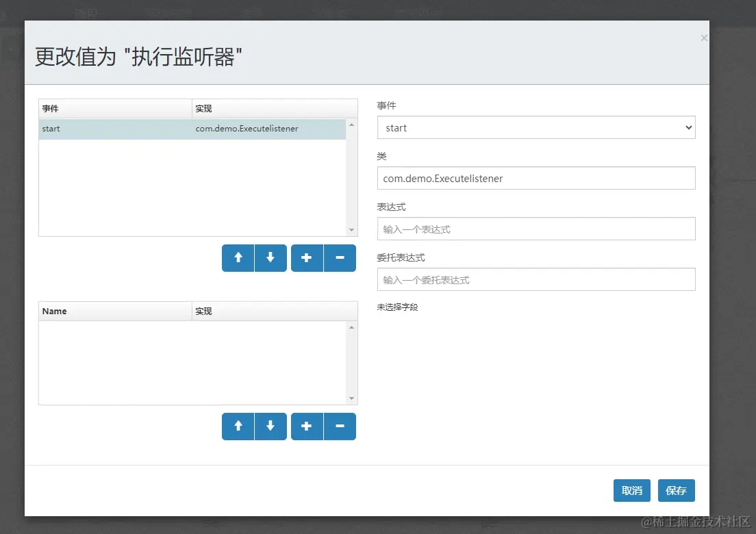Click the 实现 header in listener table
The image size is (756, 534).
275,108
